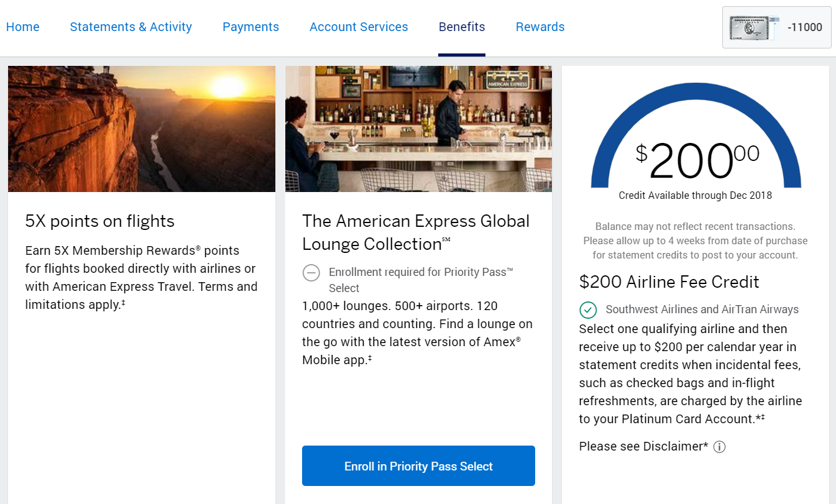The image size is (836, 504).
Task: Click the airport lounge bar photo
Action: point(418,129)
